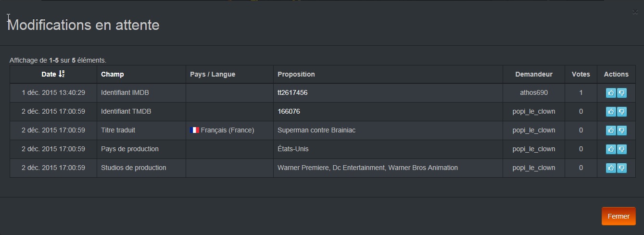The image size is (644, 235).
Task: Dismiss the modal using the X icon
Action: 635,13
